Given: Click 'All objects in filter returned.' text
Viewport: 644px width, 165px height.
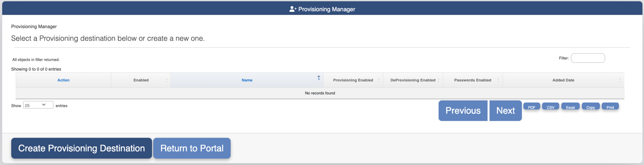Looking at the screenshot, I should [36, 60].
